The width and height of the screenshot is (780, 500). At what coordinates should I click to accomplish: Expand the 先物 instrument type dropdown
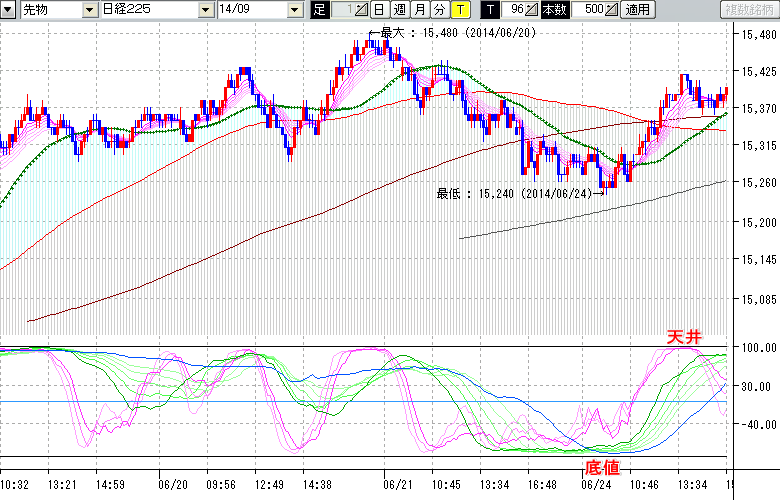click(91, 10)
